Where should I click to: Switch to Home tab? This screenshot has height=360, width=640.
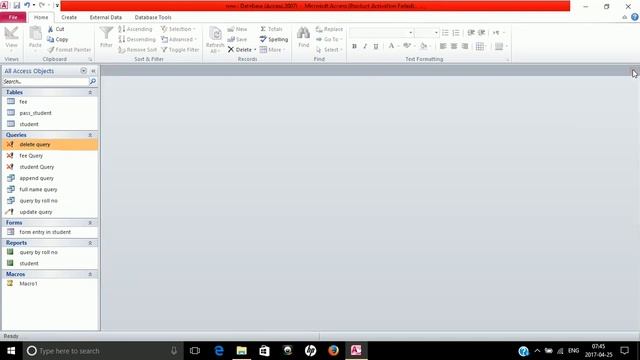click(41, 17)
